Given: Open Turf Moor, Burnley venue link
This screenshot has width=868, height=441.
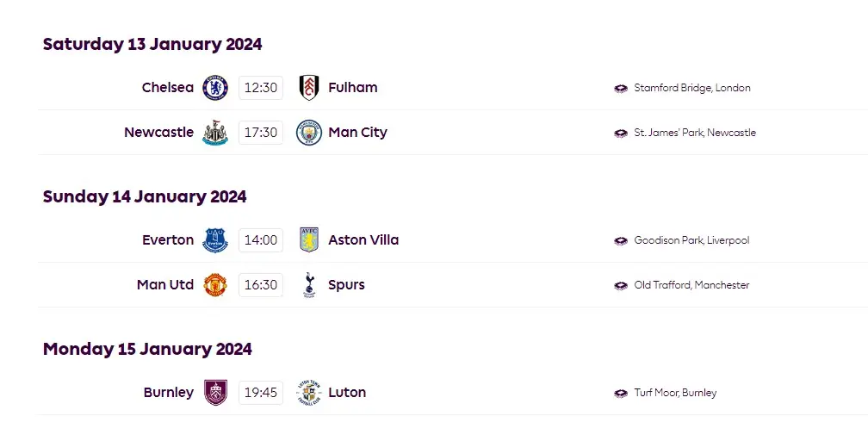Looking at the screenshot, I should [x=675, y=392].
